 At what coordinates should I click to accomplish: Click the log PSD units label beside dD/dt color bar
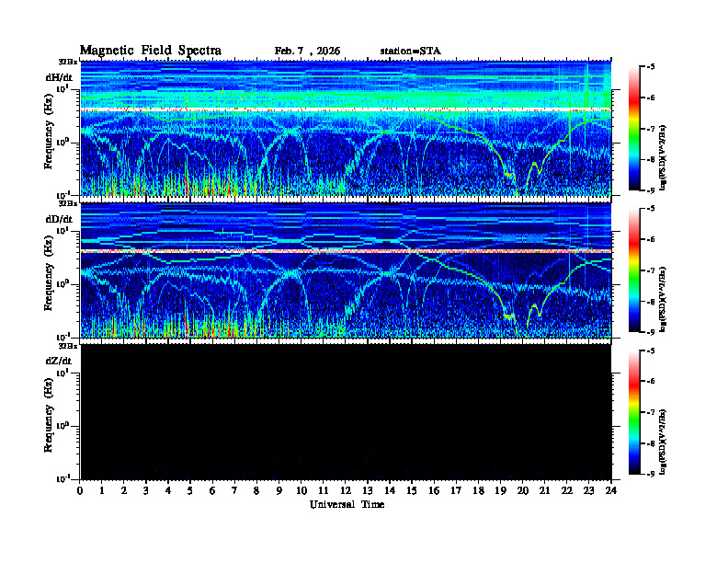[664, 300]
